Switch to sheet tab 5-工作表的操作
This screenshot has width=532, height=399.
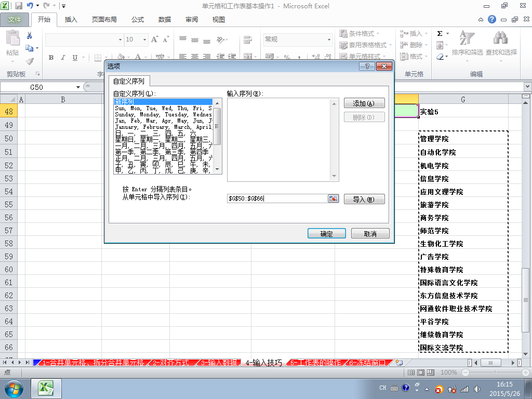pyautogui.click(x=315, y=363)
